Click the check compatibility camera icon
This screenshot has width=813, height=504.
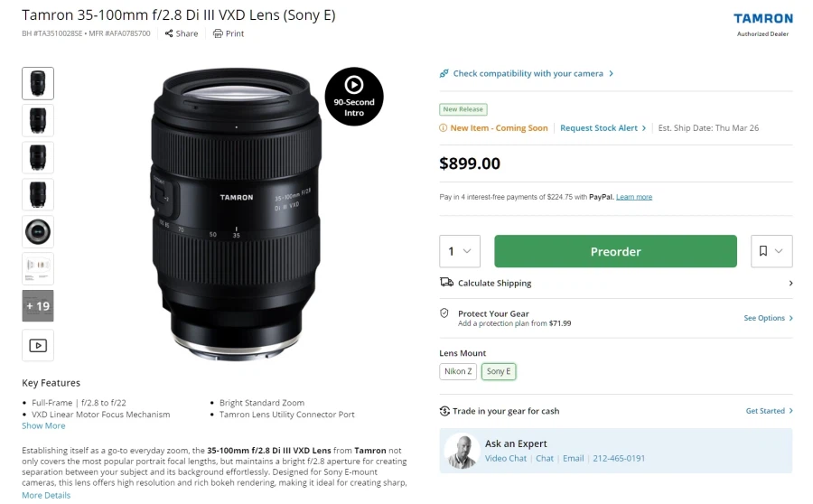point(444,74)
